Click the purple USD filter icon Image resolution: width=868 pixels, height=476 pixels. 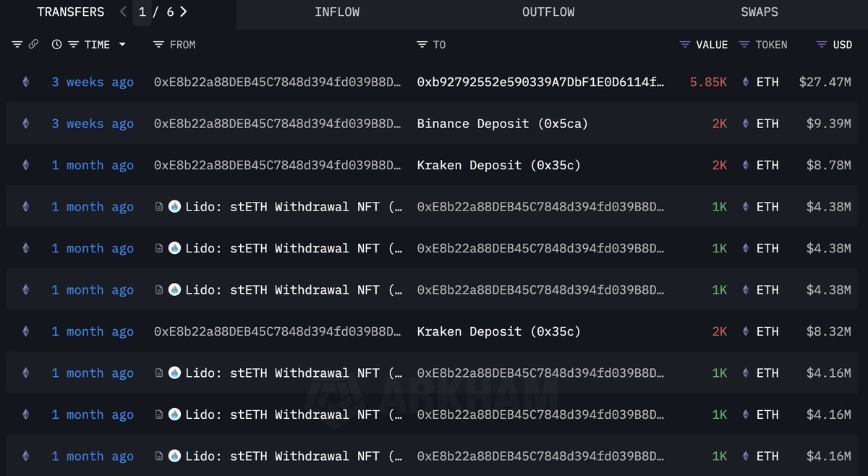(x=821, y=45)
